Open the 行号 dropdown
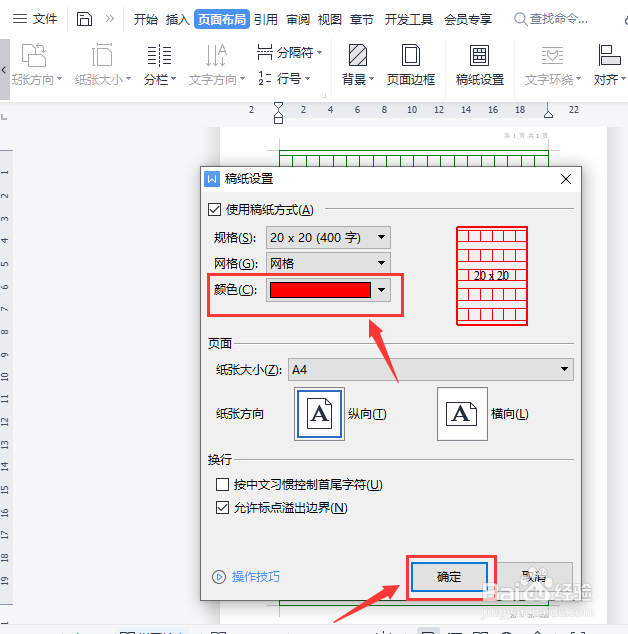This screenshot has width=628, height=634. tap(284, 78)
